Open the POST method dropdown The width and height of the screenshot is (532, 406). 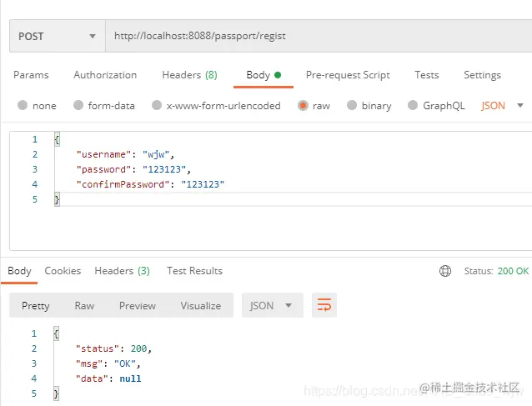point(57,36)
